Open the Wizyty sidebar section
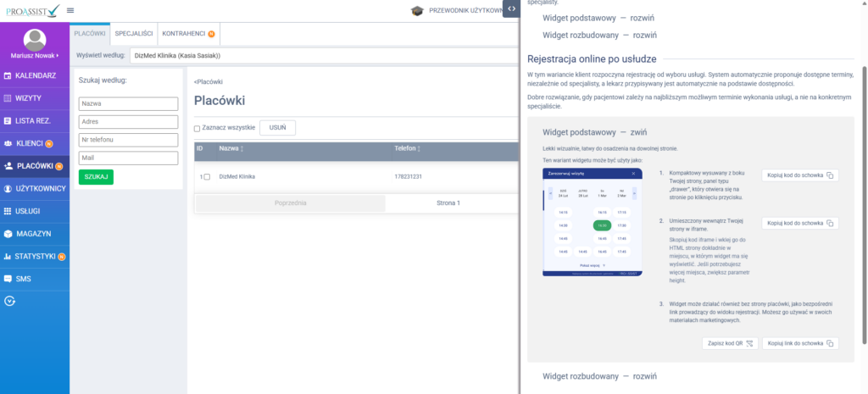 [28, 98]
